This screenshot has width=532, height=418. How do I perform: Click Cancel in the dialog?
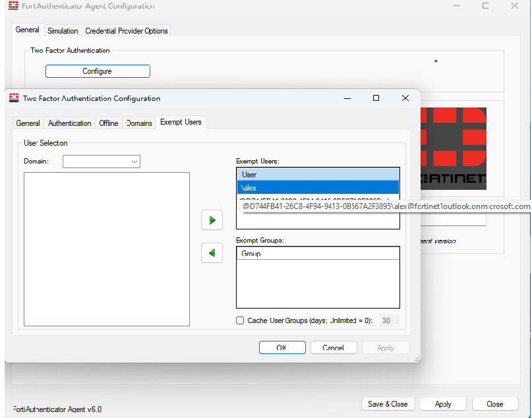pyautogui.click(x=334, y=347)
